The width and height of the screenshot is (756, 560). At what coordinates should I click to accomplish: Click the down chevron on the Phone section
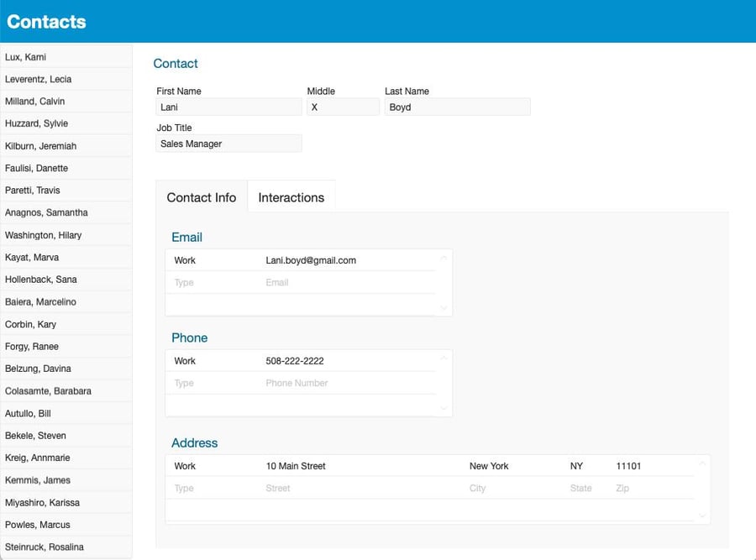coord(444,410)
